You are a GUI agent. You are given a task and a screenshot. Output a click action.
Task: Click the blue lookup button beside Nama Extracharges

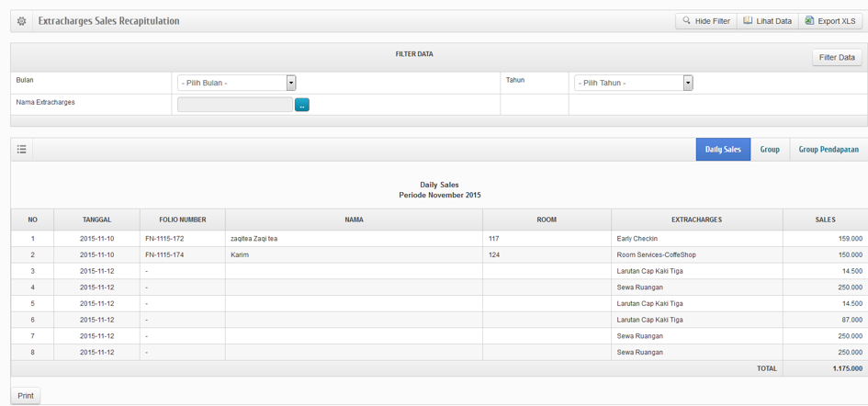(302, 105)
